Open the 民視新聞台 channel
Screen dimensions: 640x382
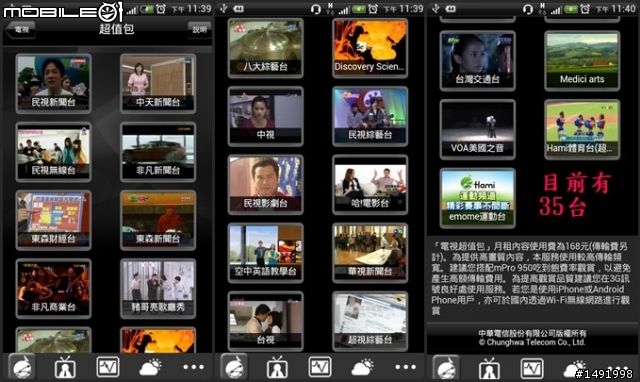pyautogui.click(x=53, y=84)
